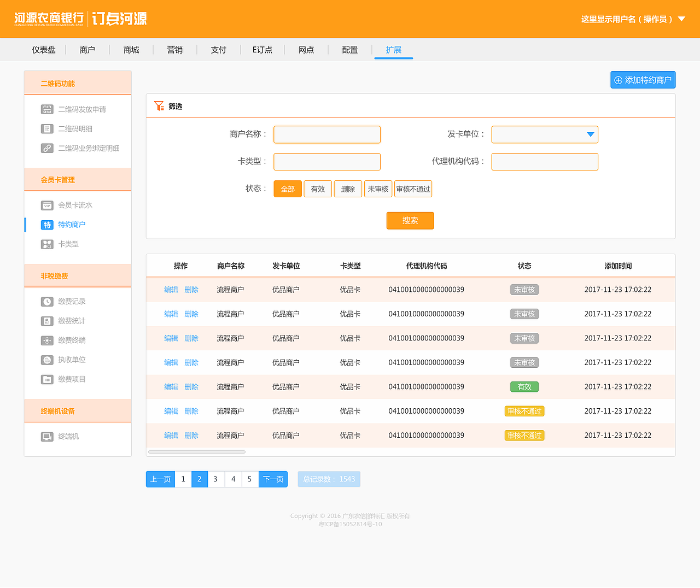Image resolution: width=700 pixels, height=588 pixels.
Task: Select the 审核不通过 status filter
Action: click(x=413, y=189)
